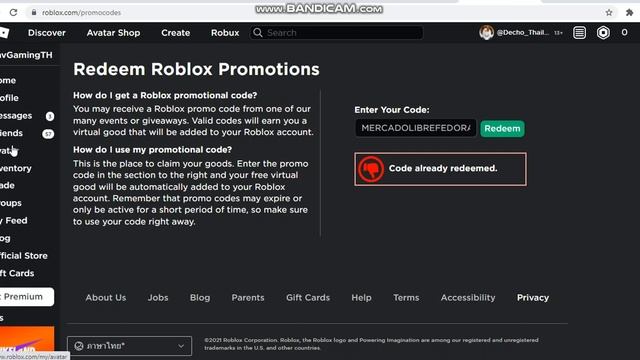Open the @Decho_Thail username link
The height and width of the screenshot is (360, 640).
[523, 32]
